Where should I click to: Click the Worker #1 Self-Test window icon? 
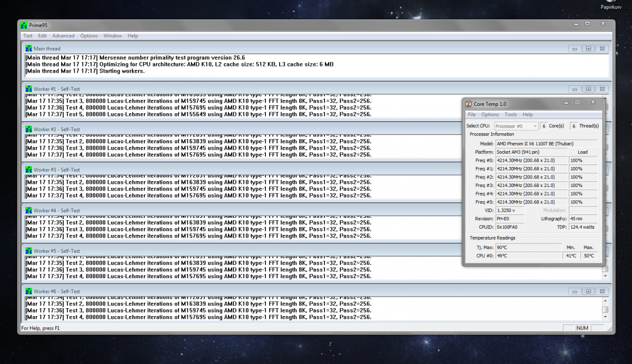(29, 89)
